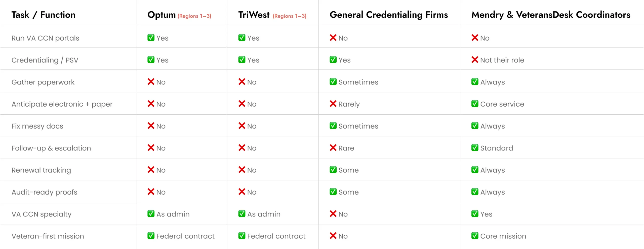
Task: Click green check beside Optum's Run VA CCN portals
Action: [151, 38]
